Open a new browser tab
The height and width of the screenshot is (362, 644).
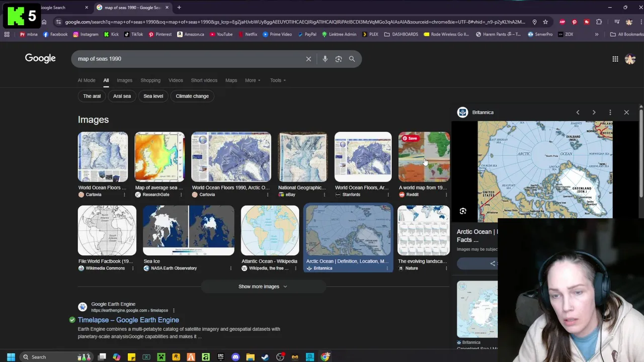179,8
